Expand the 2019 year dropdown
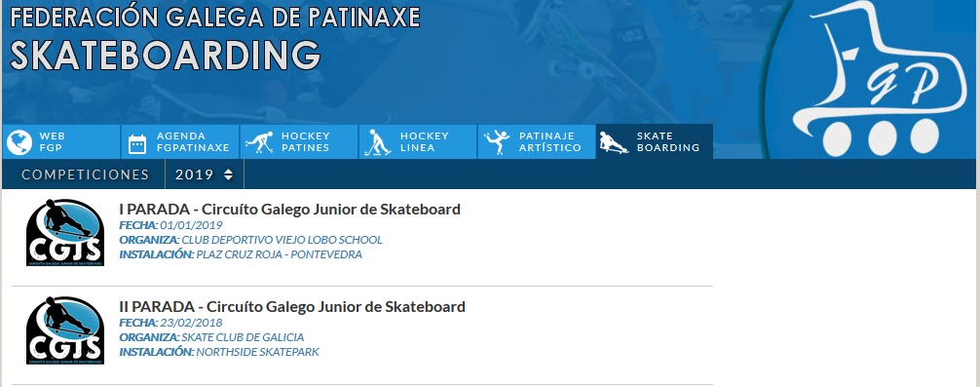The height and width of the screenshot is (387, 980). pos(205,174)
